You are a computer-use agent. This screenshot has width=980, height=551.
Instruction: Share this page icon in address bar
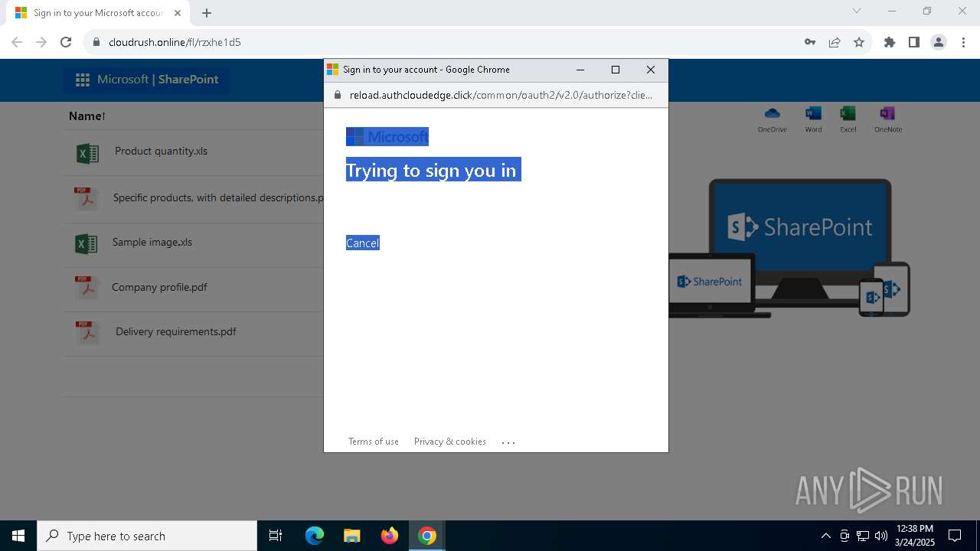(835, 42)
